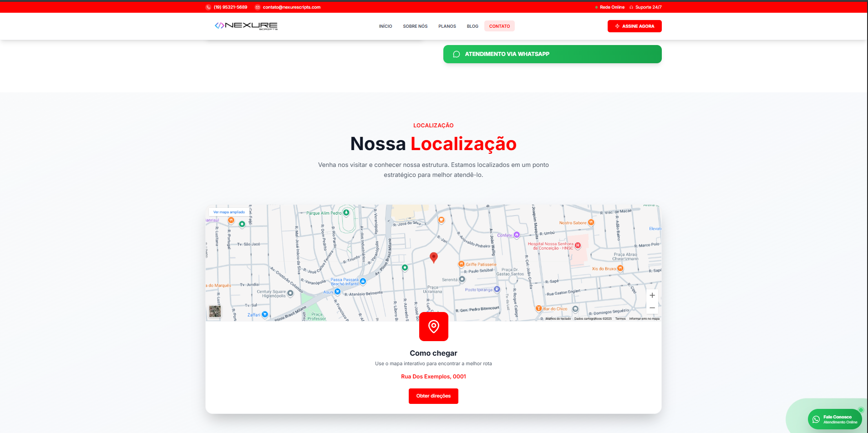This screenshot has height=433, width=868.
Task: Click the headset icon beside Suporte 24/7
Action: (631, 7)
